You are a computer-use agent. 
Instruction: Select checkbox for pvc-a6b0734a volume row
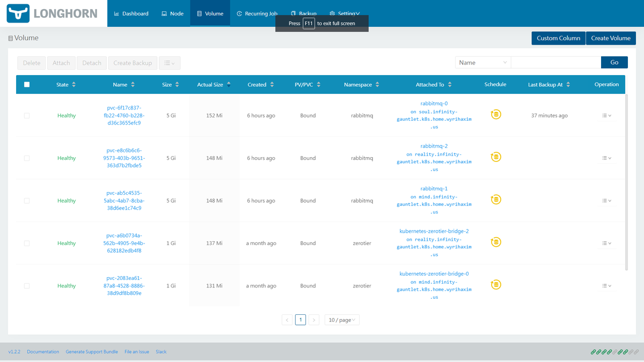point(27,243)
